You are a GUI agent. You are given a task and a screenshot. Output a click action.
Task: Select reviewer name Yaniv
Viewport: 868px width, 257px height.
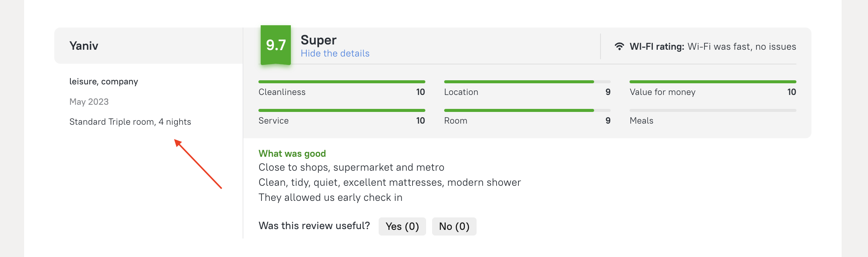(x=84, y=46)
